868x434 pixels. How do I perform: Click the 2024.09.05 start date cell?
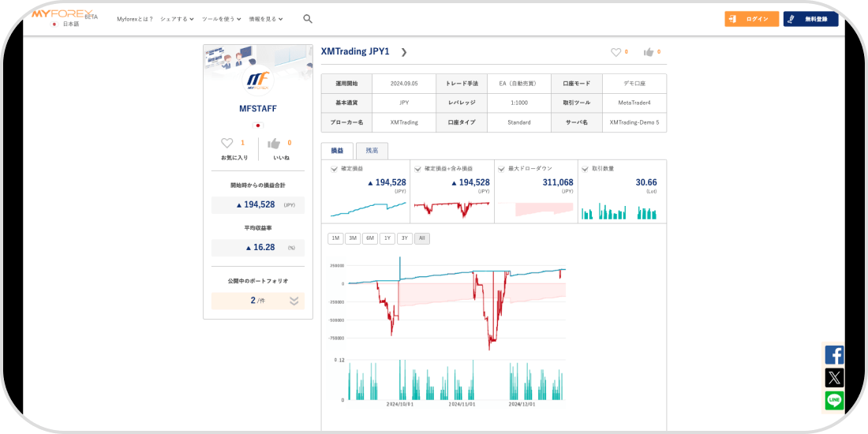pos(404,84)
